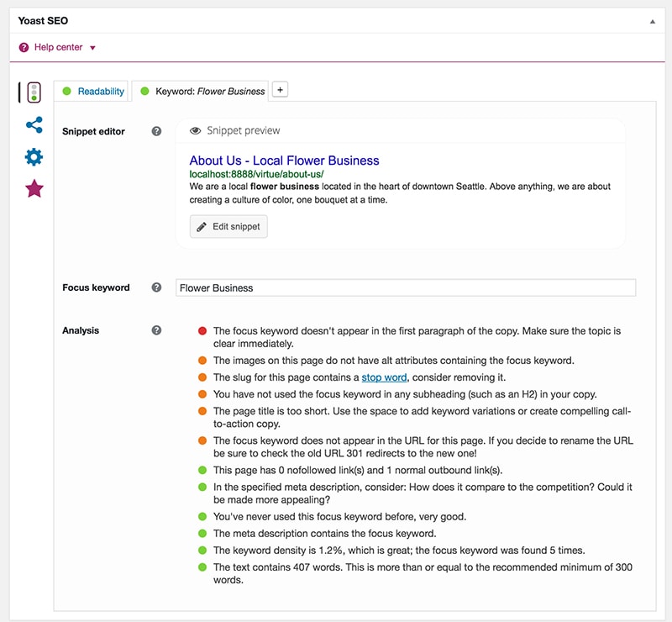The image size is (672, 622).
Task: Open the Premium star tab
Action: pos(34,188)
